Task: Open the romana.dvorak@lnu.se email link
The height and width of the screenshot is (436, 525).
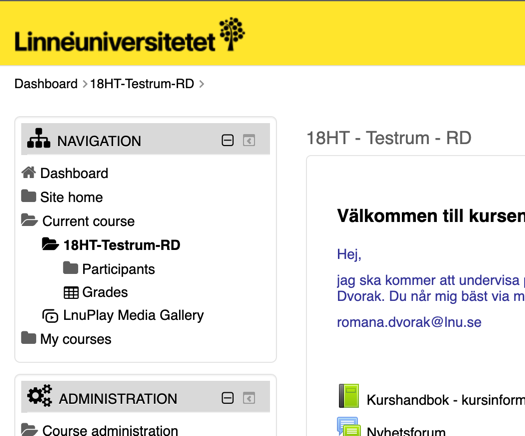Action: 409,322
